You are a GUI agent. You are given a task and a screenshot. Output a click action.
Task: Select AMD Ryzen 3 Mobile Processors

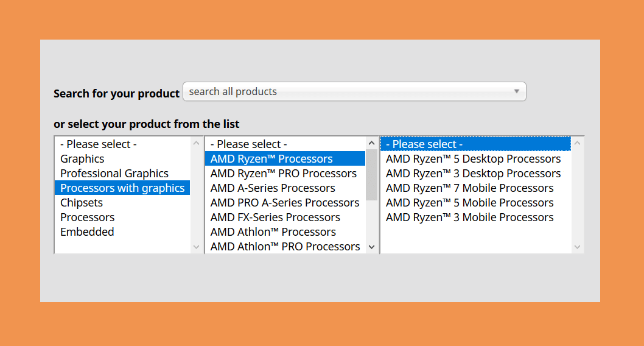[475, 217]
